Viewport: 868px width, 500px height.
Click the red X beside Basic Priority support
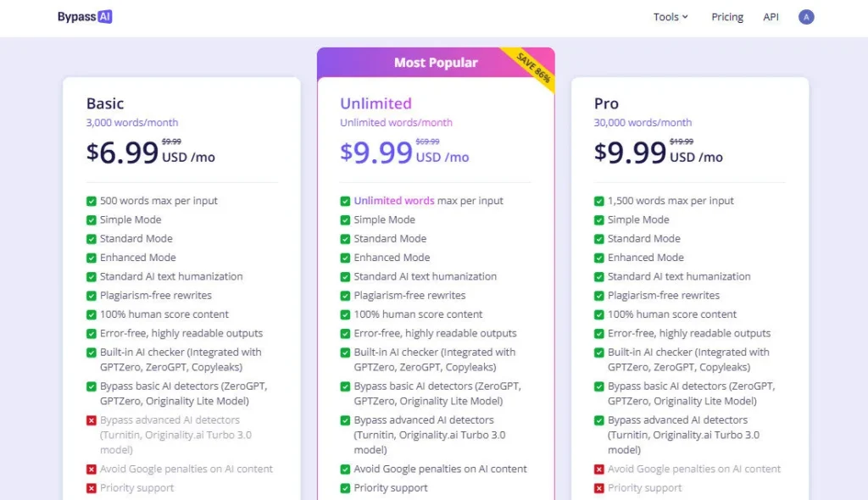click(92, 488)
